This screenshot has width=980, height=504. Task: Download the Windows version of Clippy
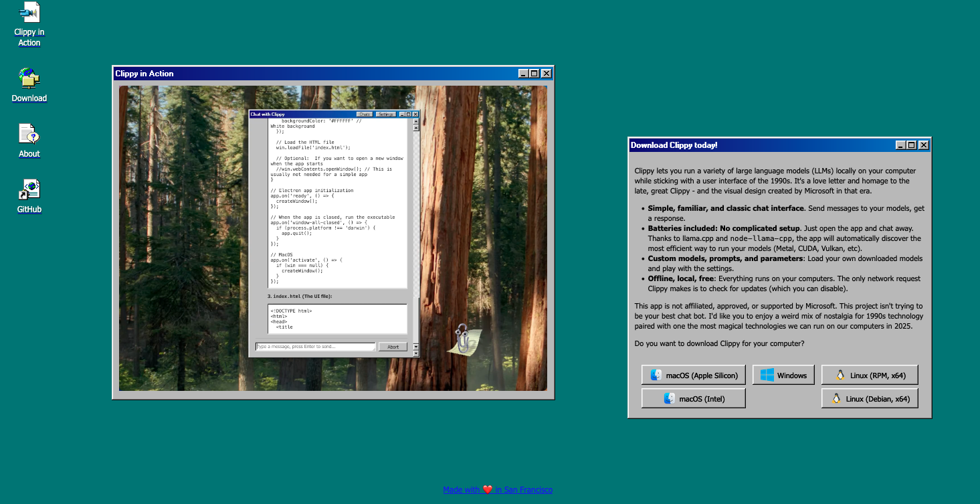pyautogui.click(x=784, y=375)
